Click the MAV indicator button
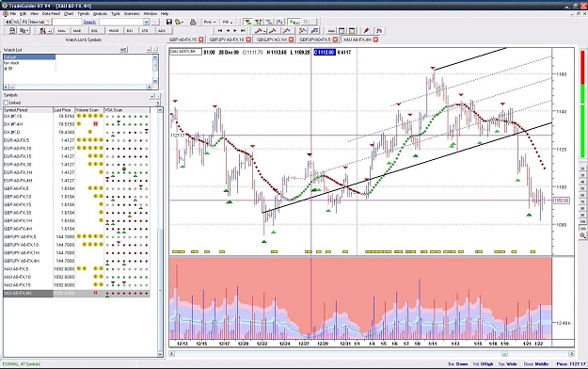This screenshot has height=369, width=588. pyautogui.click(x=62, y=31)
